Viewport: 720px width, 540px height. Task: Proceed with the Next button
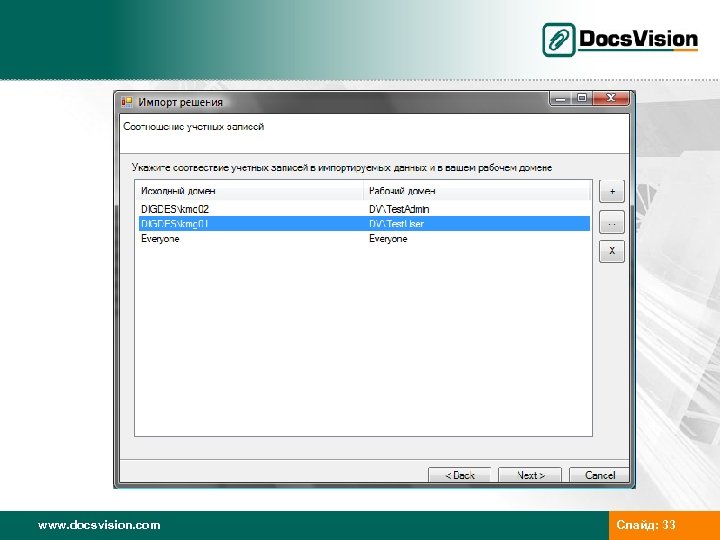(530, 475)
